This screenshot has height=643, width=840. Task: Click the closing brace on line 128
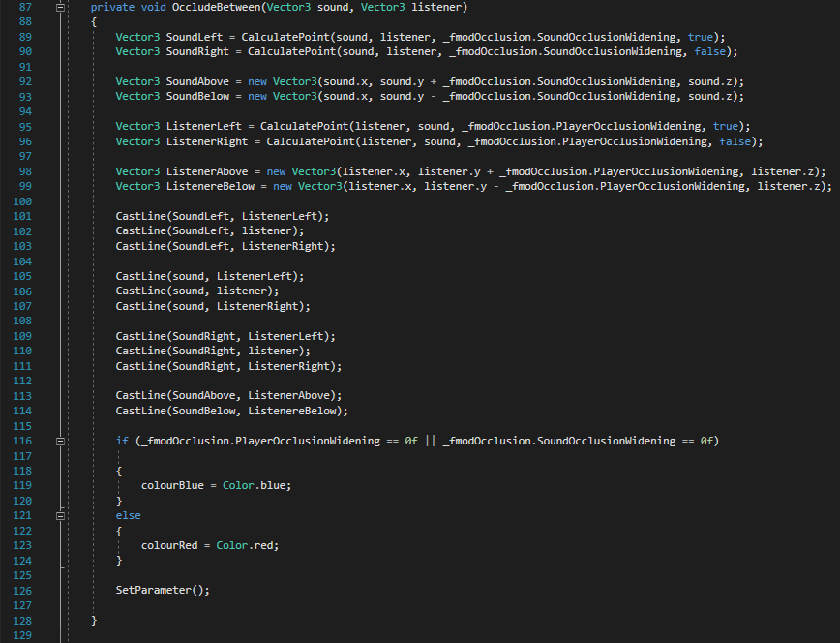point(94,621)
